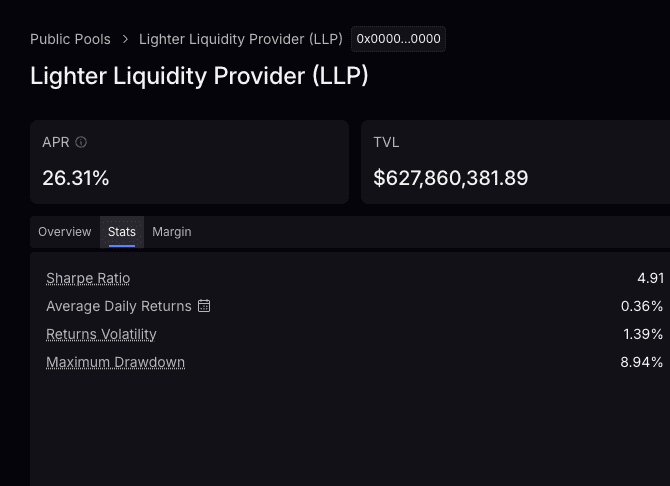Screen dimensions: 670x486
Task: Click the 26.31% APR value
Action: tap(76, 179)
